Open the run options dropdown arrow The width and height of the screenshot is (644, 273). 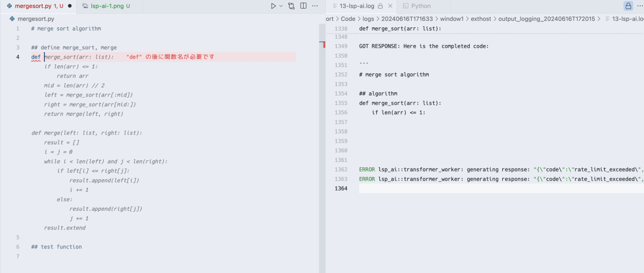281,6
